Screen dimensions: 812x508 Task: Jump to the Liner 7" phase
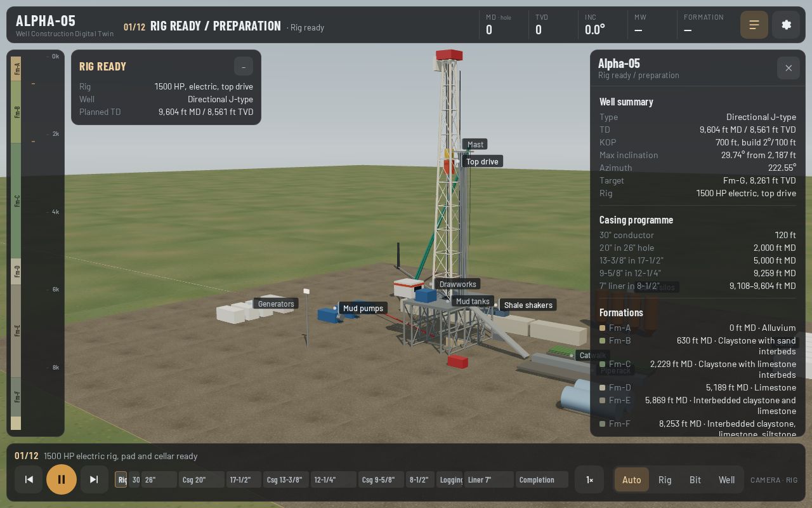coord(489,479)
